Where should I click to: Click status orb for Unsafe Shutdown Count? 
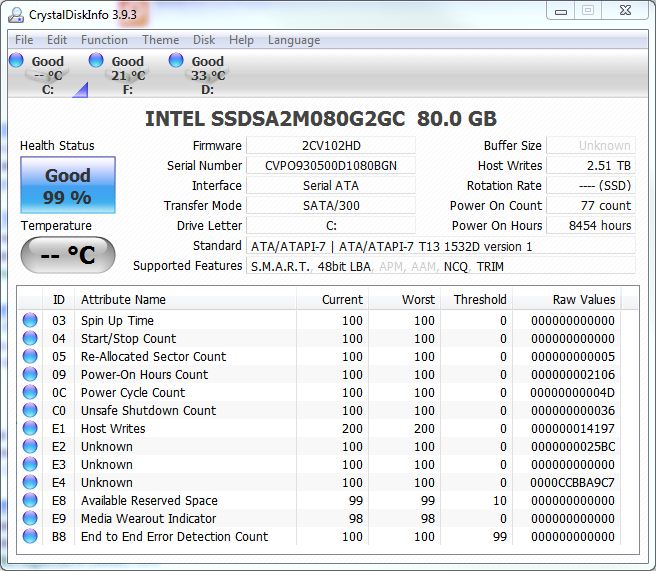click(x=30, y=410)
